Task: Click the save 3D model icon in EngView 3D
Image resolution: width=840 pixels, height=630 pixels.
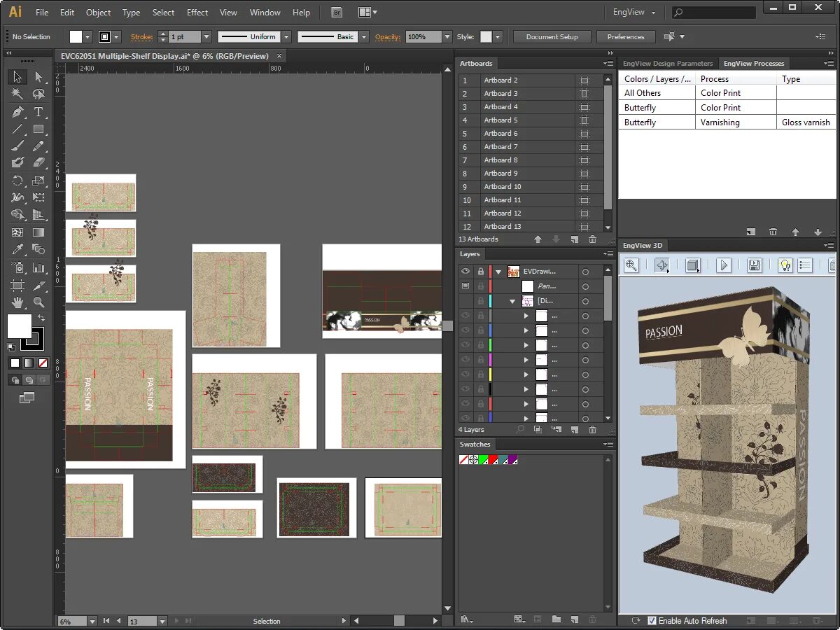Action: (x=755, y=265)
